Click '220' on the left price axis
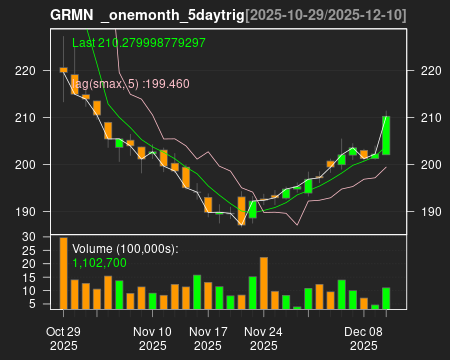The width and height of the screenshot is (450, 360). (x=25, y=71)
